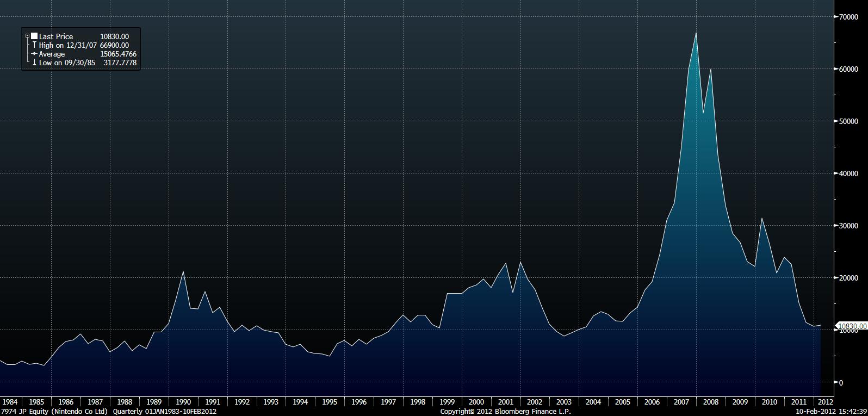Select the Low on 09/30/85 legend entry

(x=67, y=63)
